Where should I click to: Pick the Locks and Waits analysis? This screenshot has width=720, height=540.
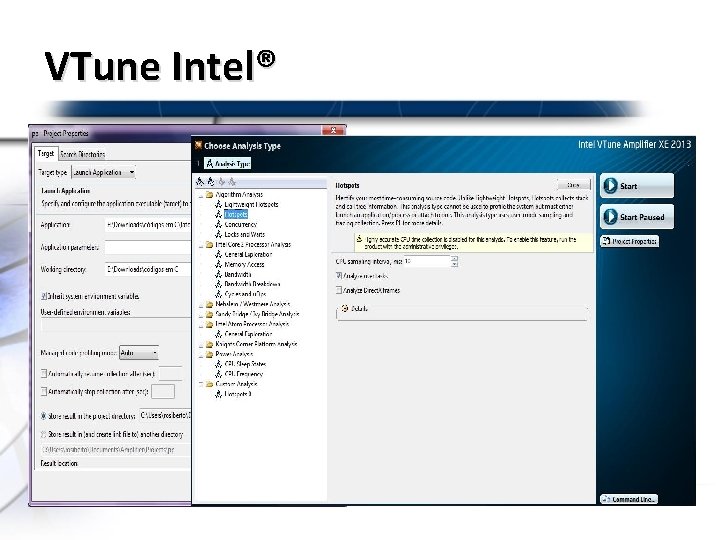[244, 235]
